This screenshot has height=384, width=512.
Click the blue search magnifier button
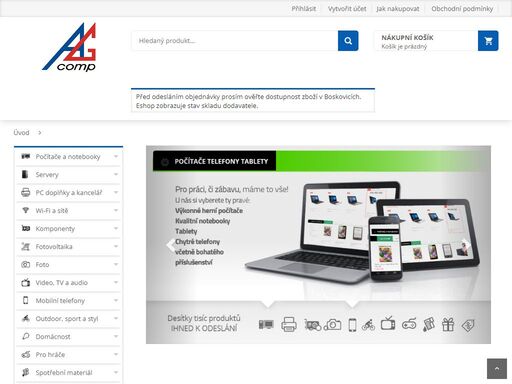pyautogui.click(x=348, y=41)
